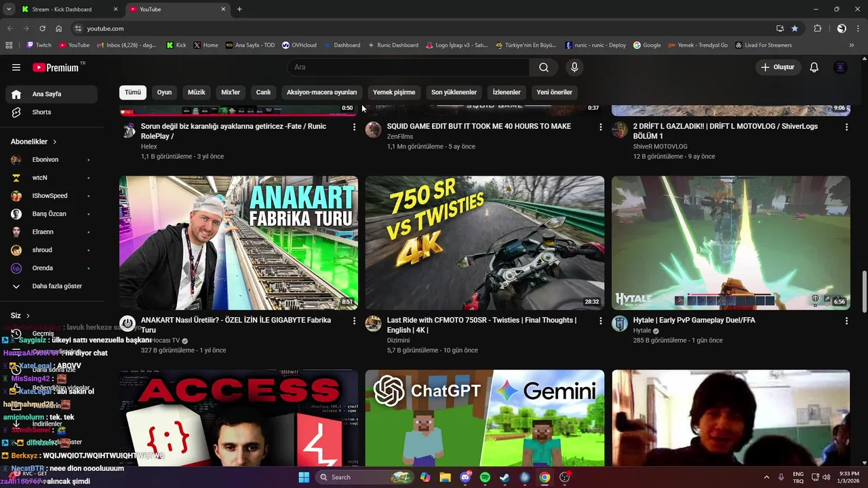Select the Canlı filter chip
Screen dimensions: 868x488
[263, 92]
